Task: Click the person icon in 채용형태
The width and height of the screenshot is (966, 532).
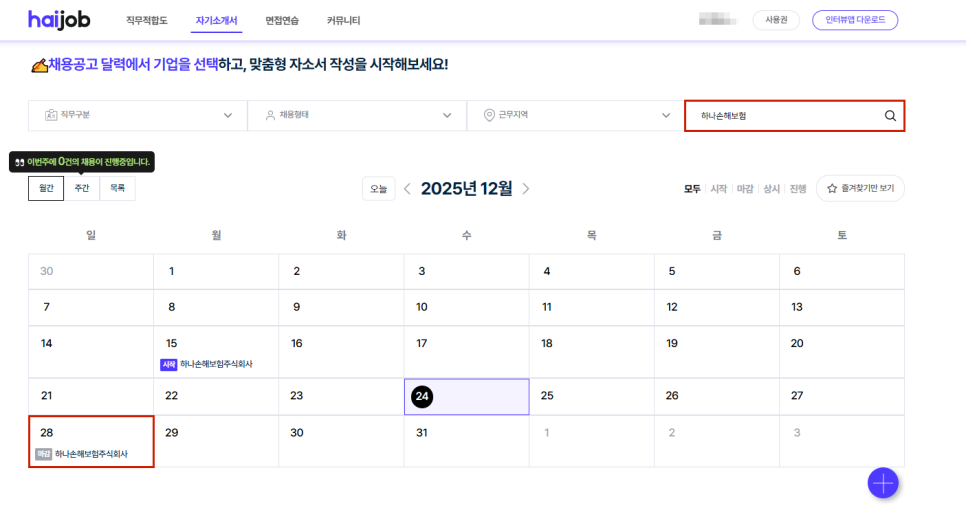Action: click(x=270, y=116)
